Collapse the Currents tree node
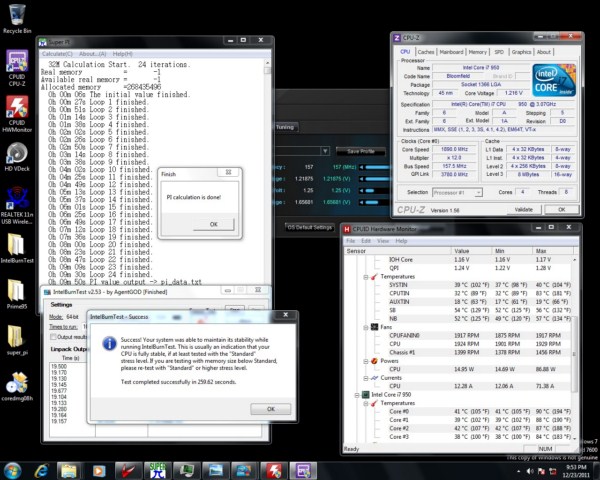The image size is (600, 480). point(366,378)
